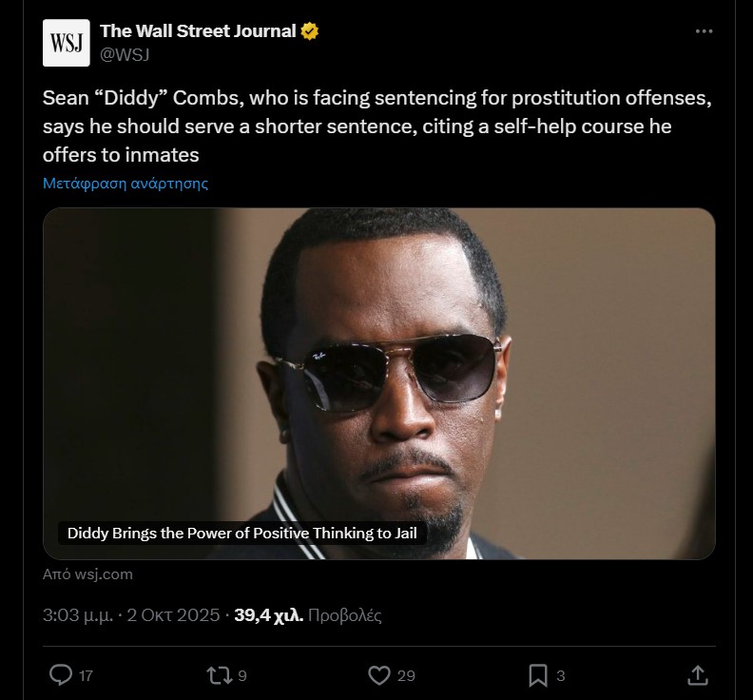The width and height of the screenshot is (753, 700).
Task: Bookmark the post with the bookmark icon
Action: click(x=537, y=675)
